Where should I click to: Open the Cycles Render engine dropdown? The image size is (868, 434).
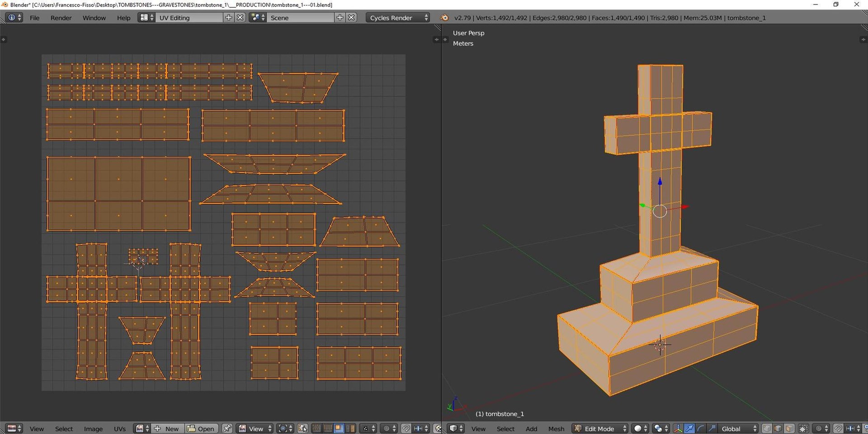(398, 18)
